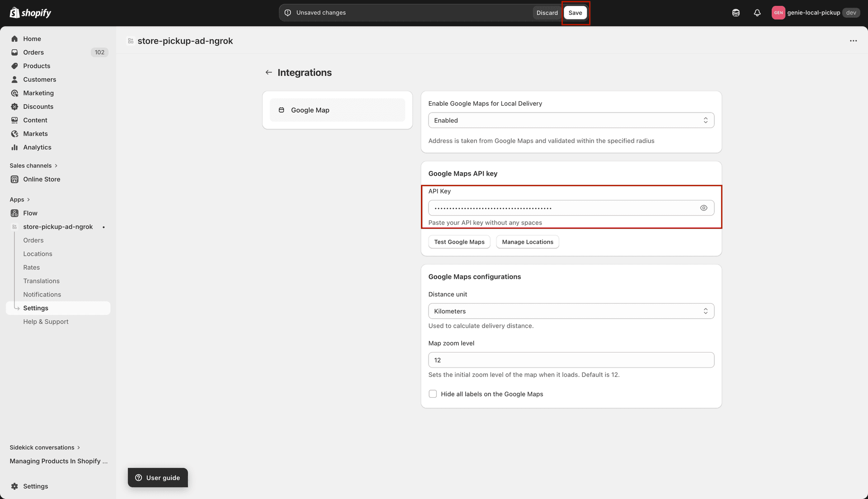The height and width of the screenshot is (499, 868).
Task: Open Translations in the app menu
Action: 42,281
